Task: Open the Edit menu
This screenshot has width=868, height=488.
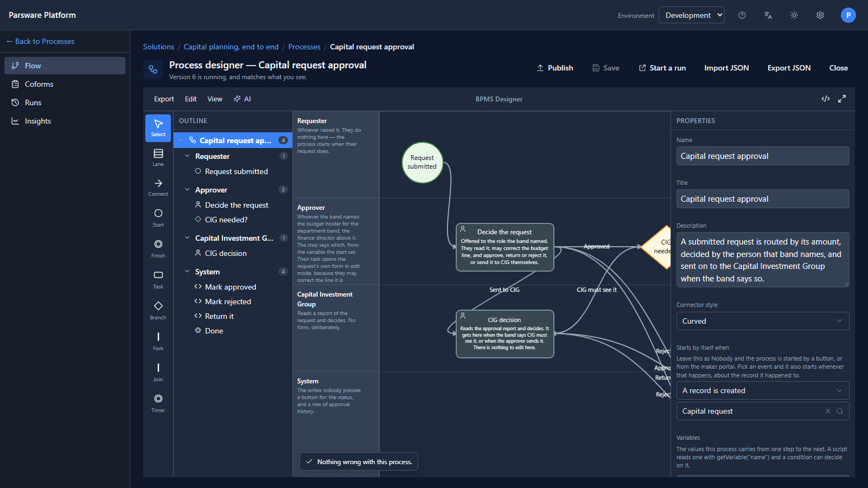Action: 190,99
